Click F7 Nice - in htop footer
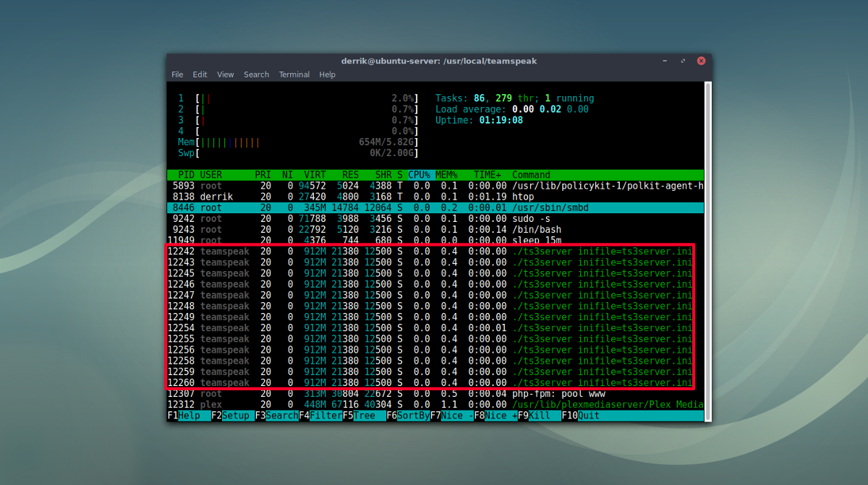This screenshot has width=868, height=485. [452, 416]
